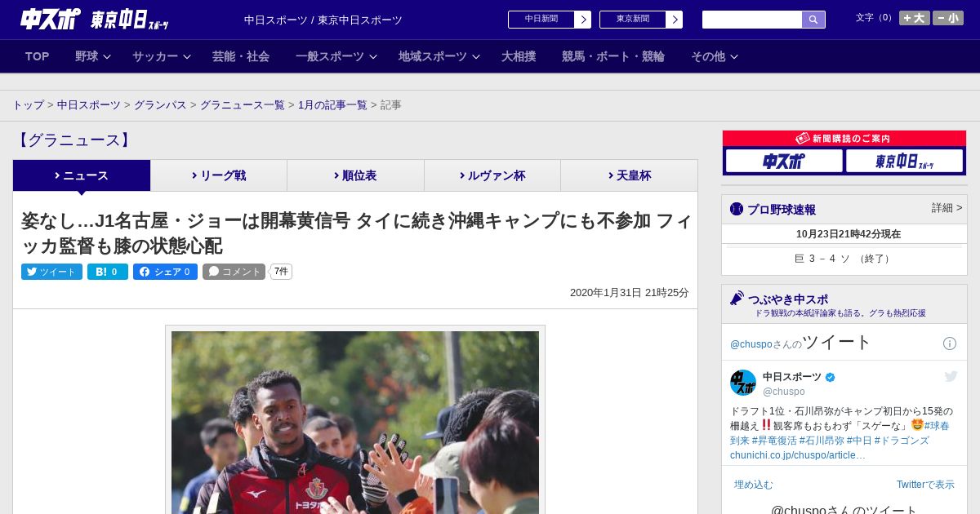980x514 pixels.
Task: Click the #ドラゴンズ hashtag
Action: 902,441
